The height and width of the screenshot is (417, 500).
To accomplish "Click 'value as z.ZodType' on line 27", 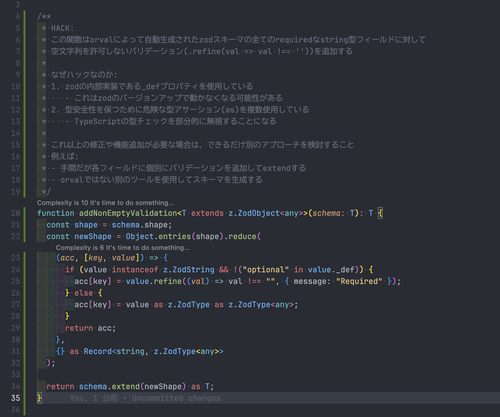I will 168,305.
